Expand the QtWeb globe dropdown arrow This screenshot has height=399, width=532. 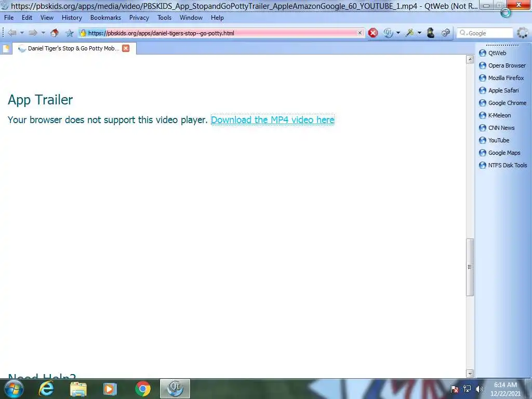tap(398, 33)
